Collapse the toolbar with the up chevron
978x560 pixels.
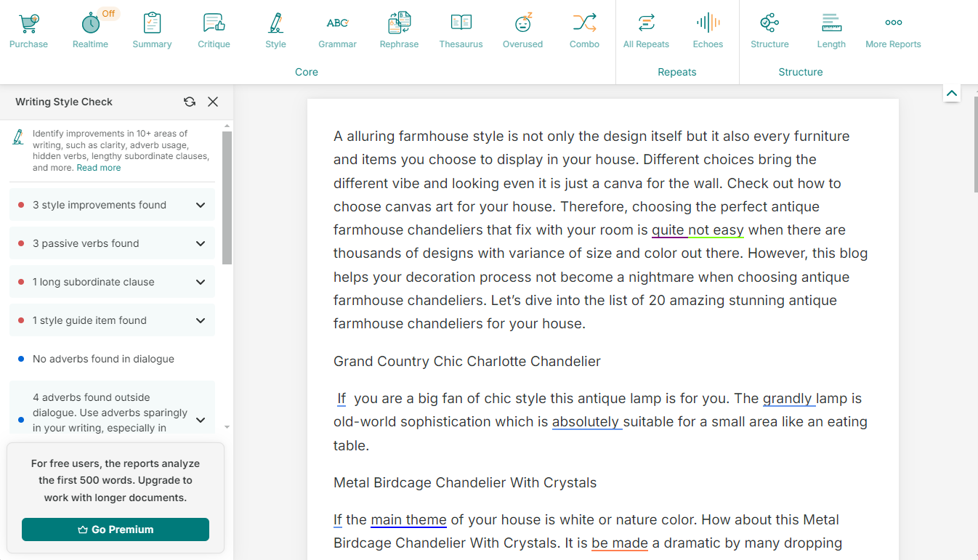pyautogui.click(x=951, y=93)
